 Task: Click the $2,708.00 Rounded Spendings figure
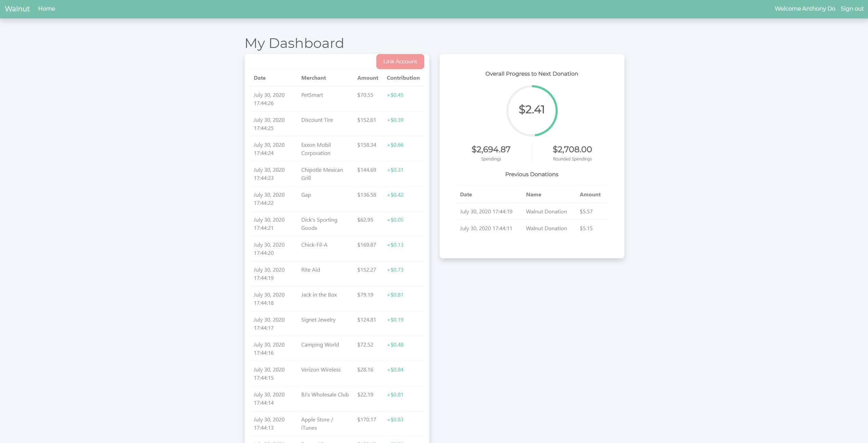(572, 149)
